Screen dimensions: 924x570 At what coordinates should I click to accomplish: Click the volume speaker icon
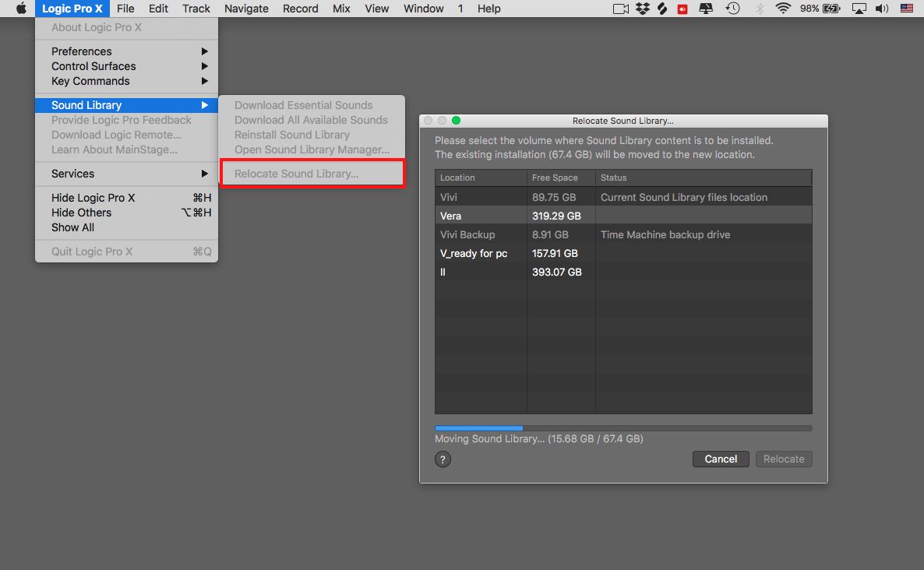click(x=882, y=9)
